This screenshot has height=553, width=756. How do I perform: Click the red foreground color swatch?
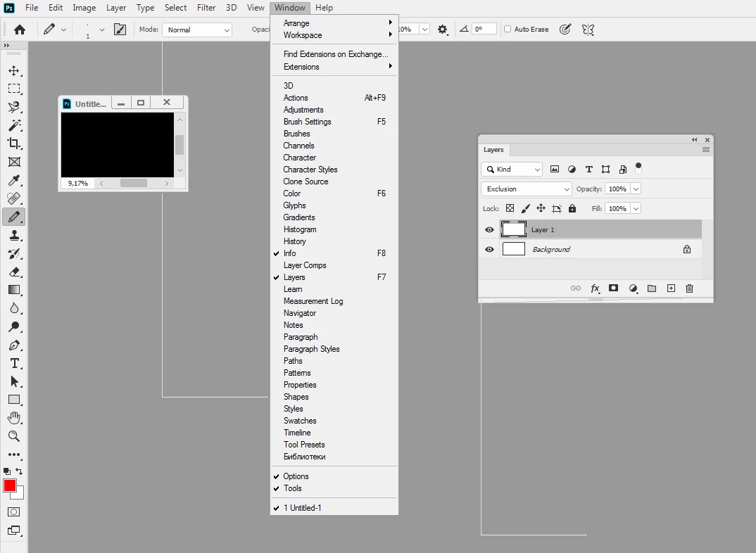(x=10, y=485)
